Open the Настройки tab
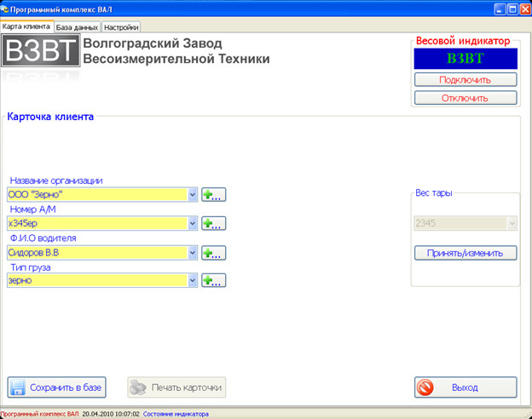The height and width of the screenshot is (419, 532). [x=121, y=27]
